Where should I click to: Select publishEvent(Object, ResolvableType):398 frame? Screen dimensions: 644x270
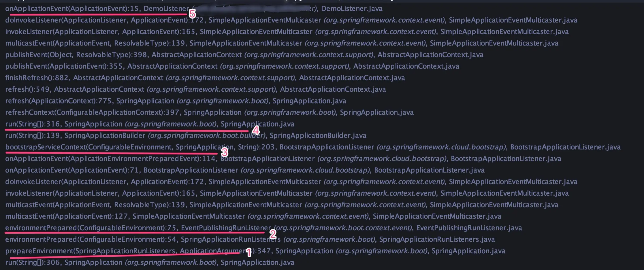[x=244, y=55]
